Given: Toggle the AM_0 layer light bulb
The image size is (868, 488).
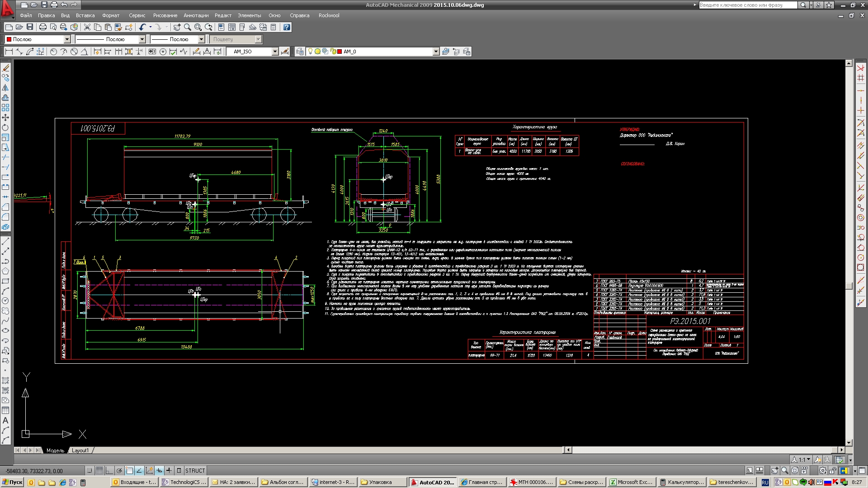Looking at the screenshot, I should coord(310,52).
